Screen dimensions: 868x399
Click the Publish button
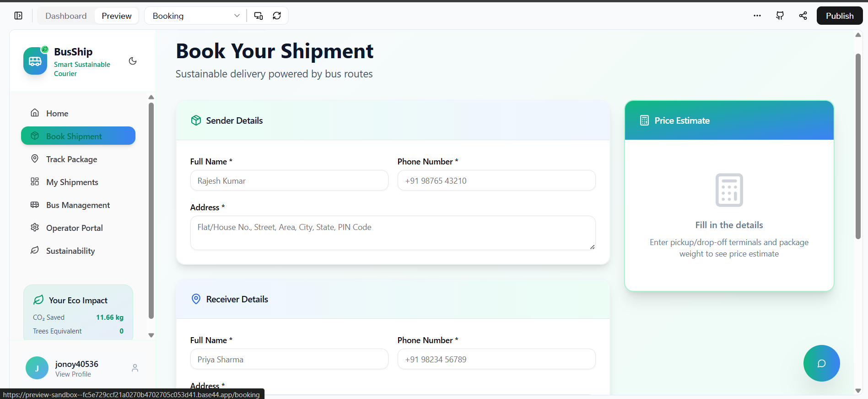tap(840, 16)
